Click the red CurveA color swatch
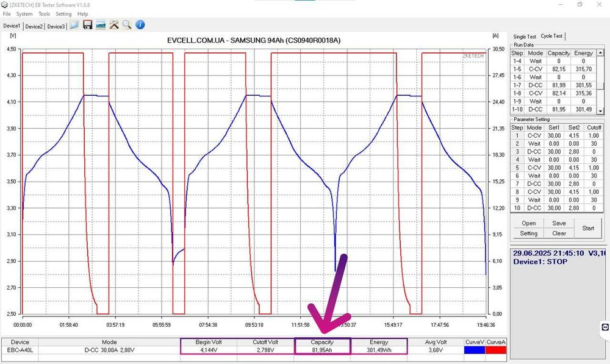This screenshot has width=610, height=364. 496,350
